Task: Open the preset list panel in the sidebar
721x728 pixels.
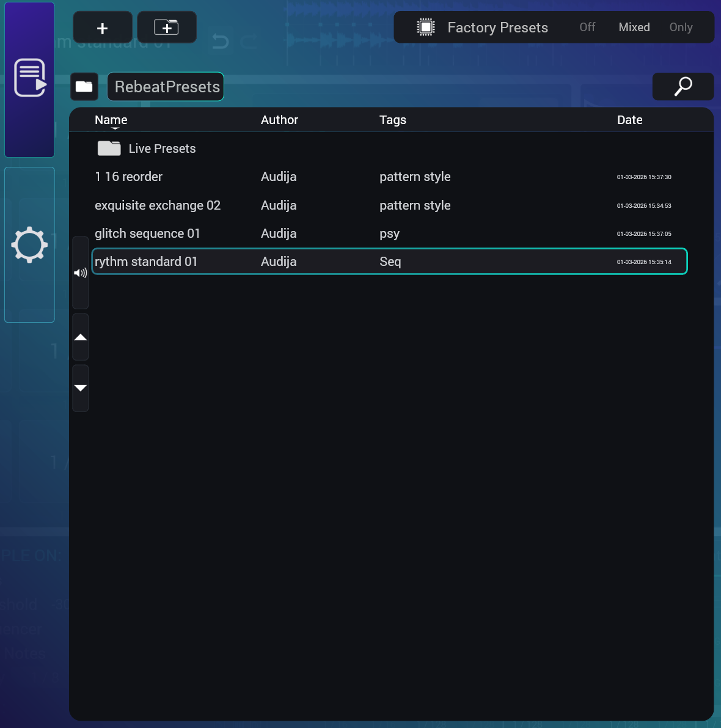Action: click(x=29, y=78)
